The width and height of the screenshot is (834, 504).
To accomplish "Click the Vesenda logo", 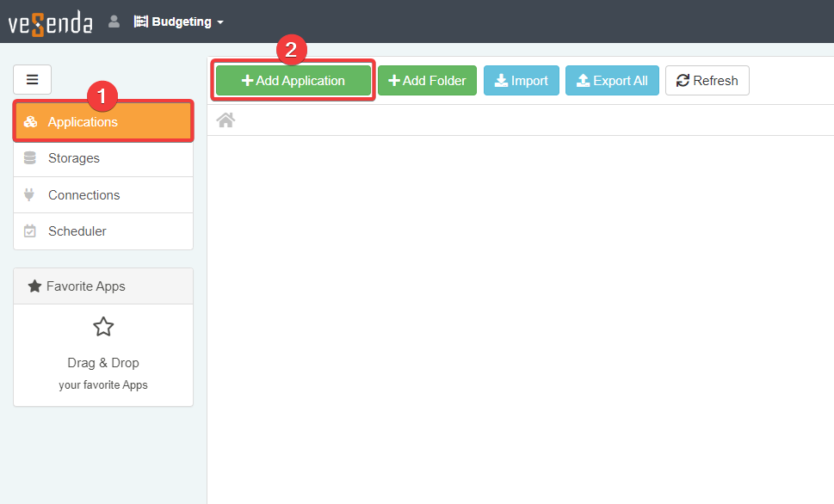I will 50,22.
